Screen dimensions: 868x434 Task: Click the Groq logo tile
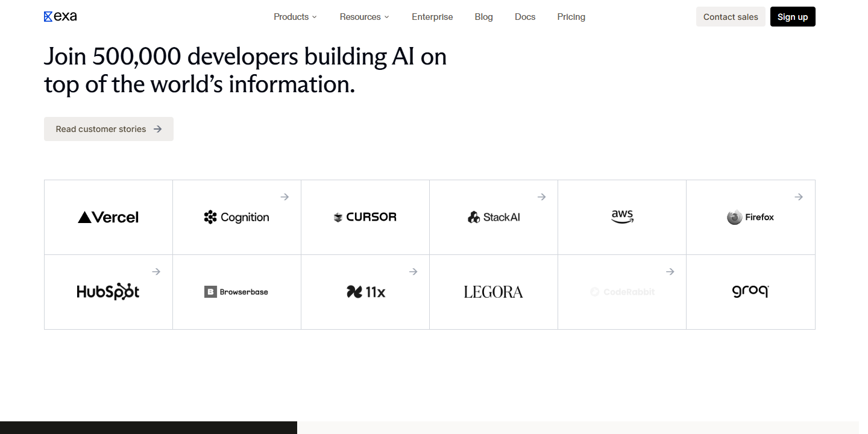tap(750, 292)
